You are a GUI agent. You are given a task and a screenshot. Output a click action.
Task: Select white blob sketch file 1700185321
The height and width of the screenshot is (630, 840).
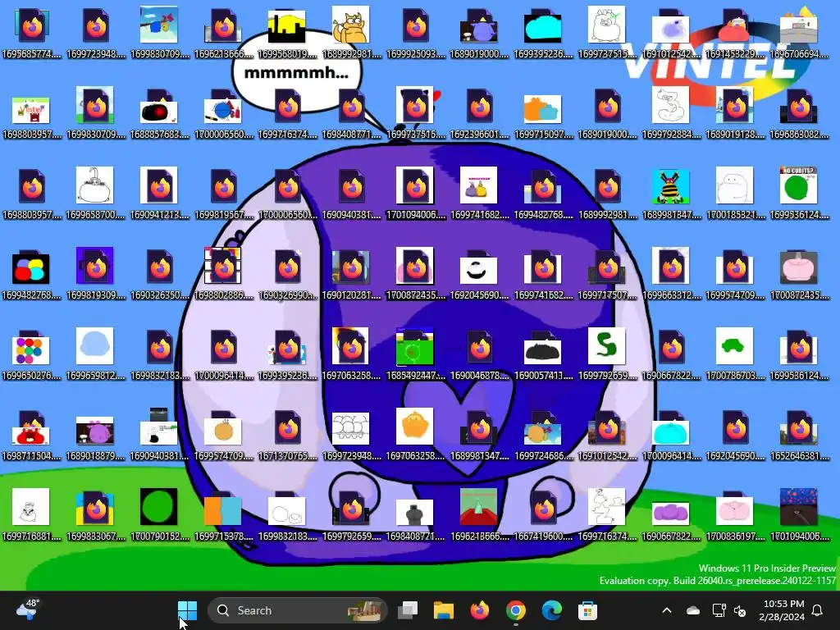(x=734, y=193)
